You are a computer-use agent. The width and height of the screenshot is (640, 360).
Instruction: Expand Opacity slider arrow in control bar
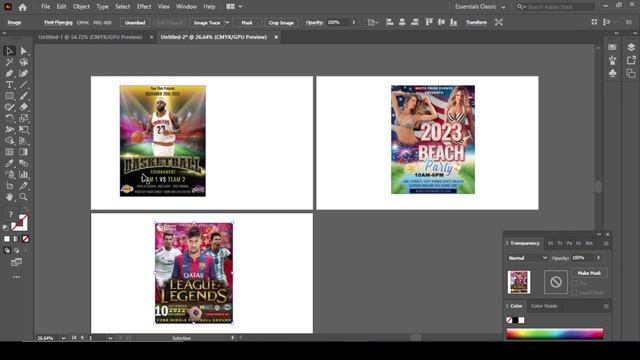[x=353, y=22]
